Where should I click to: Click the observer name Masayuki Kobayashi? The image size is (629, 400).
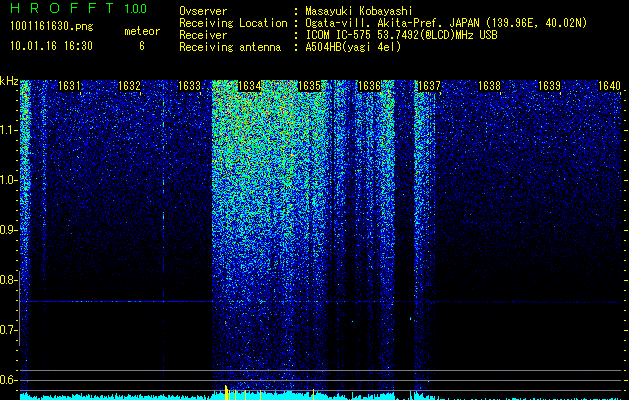[x=359, y=11]
